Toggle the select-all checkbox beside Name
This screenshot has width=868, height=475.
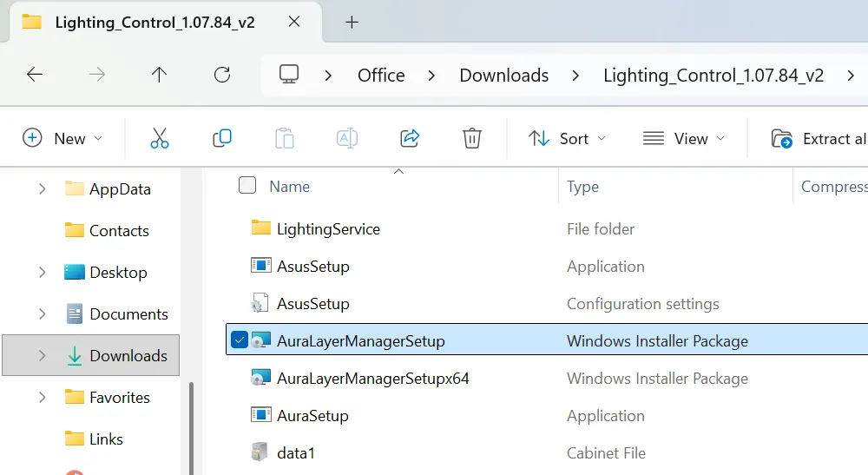coord(247,185)
